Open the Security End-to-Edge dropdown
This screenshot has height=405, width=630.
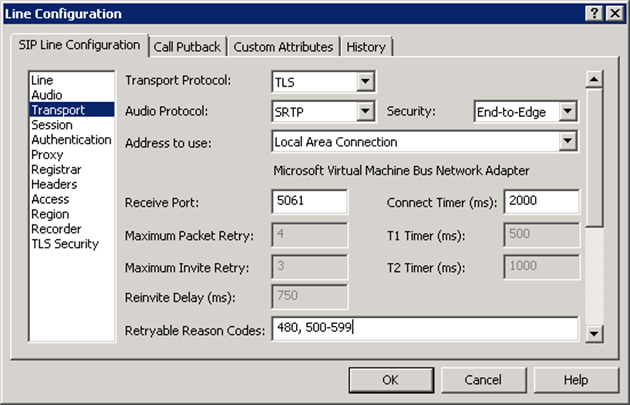568,111
